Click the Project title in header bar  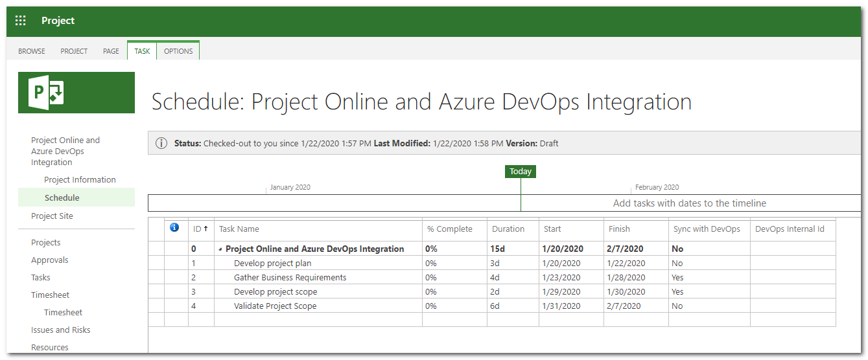pyautogui.click(x=58, y=21)
